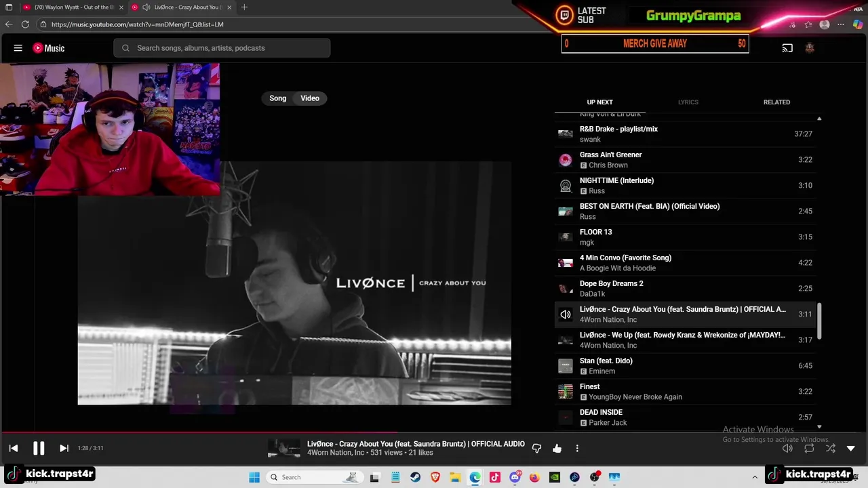The height and width of the screenshot is (488, 868).
Task: Mute tab audio via tab speaker icon
Action: 146,7
